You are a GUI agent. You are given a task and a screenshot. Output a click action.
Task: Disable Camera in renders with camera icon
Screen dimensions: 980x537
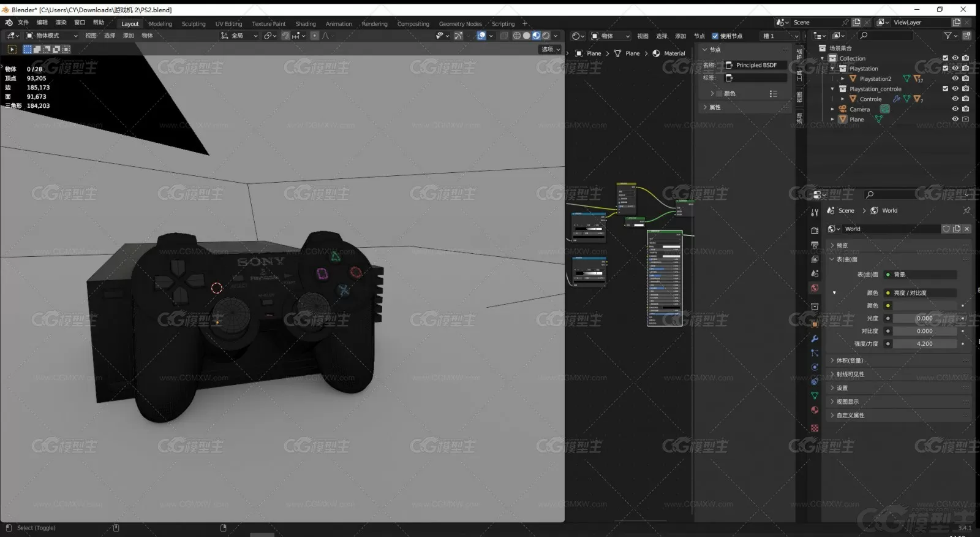(x=965, y=109)
